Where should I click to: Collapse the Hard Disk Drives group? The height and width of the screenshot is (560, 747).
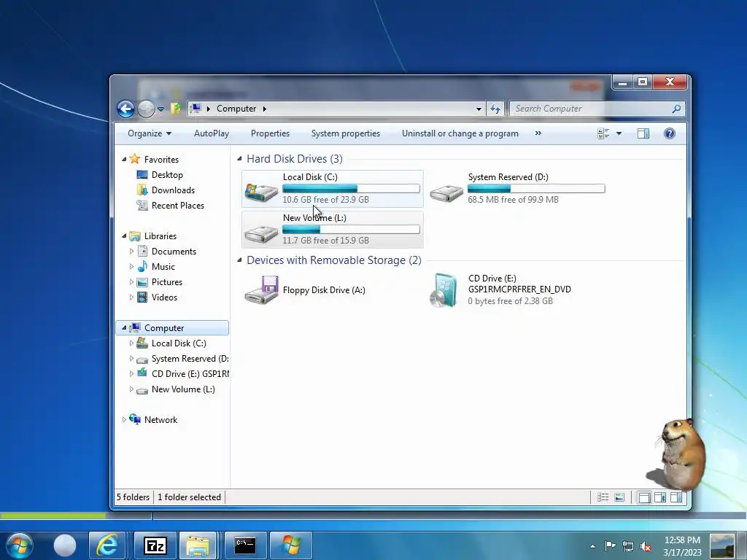coord(239,158)
